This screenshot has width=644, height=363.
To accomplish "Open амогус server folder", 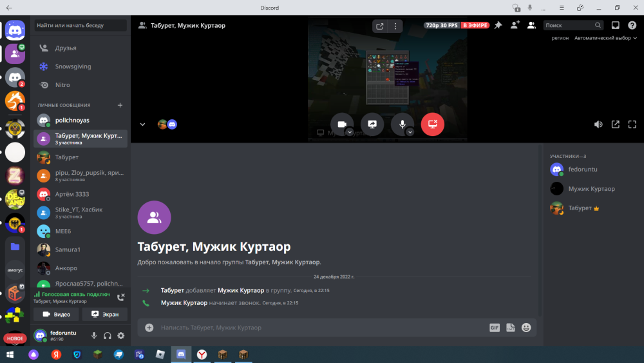I will point(15,270).
